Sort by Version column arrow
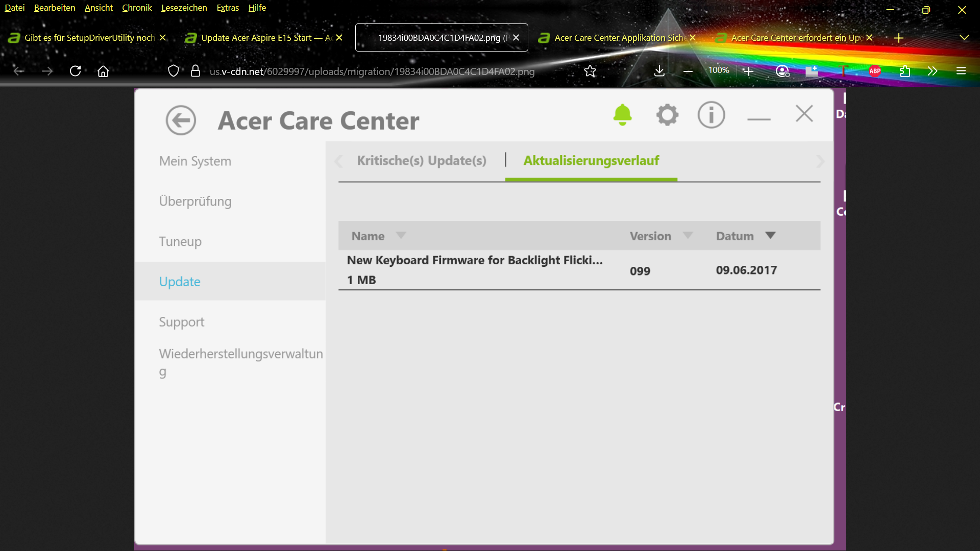Viewport: 980px width, 551px height. click(x=688, y=235)
